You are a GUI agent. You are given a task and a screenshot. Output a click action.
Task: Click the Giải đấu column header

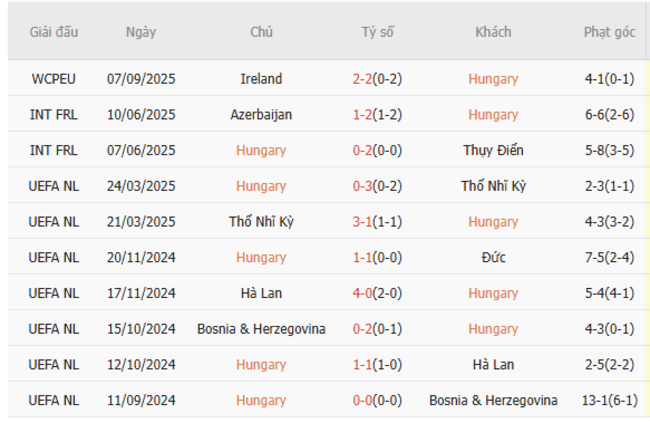click(54, 32)
